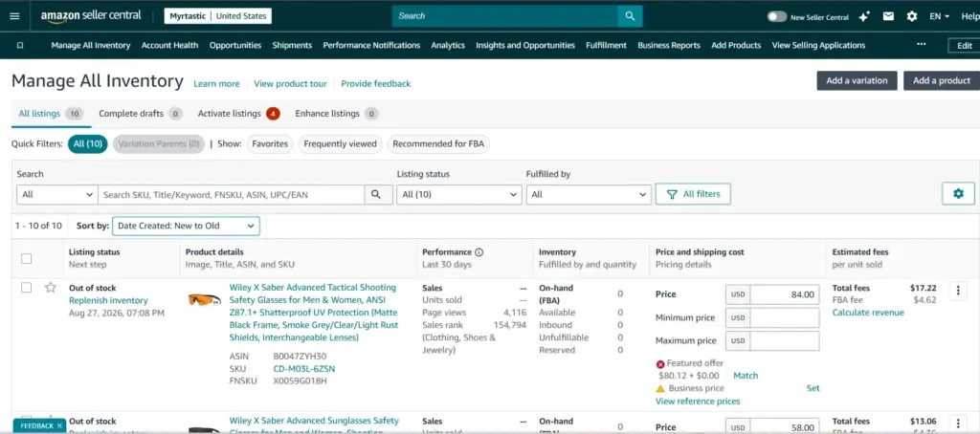Viewport: 980px width, 434px height.
Task: Open Manage All Inventory nav item
Action: (x=91, y=46)
